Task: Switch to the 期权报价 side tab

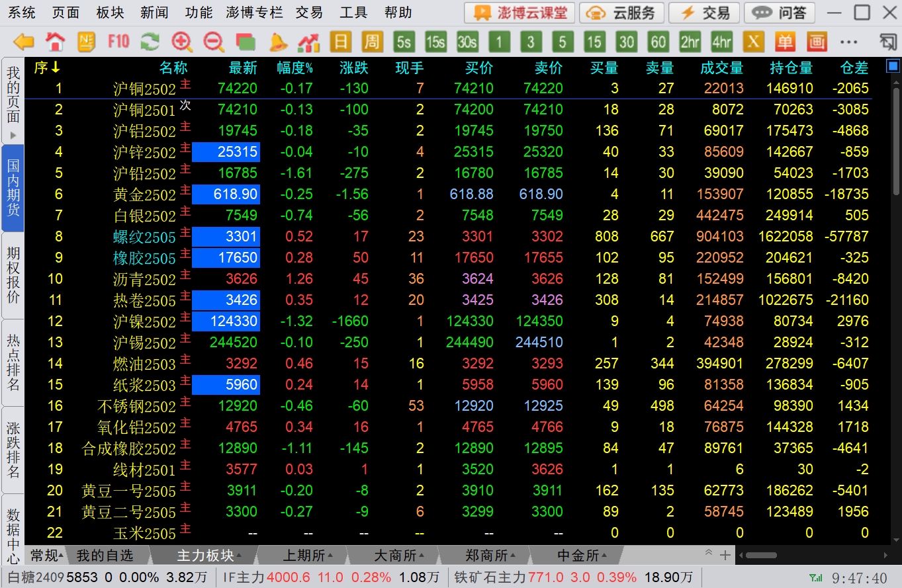Action: click(13, 275)
